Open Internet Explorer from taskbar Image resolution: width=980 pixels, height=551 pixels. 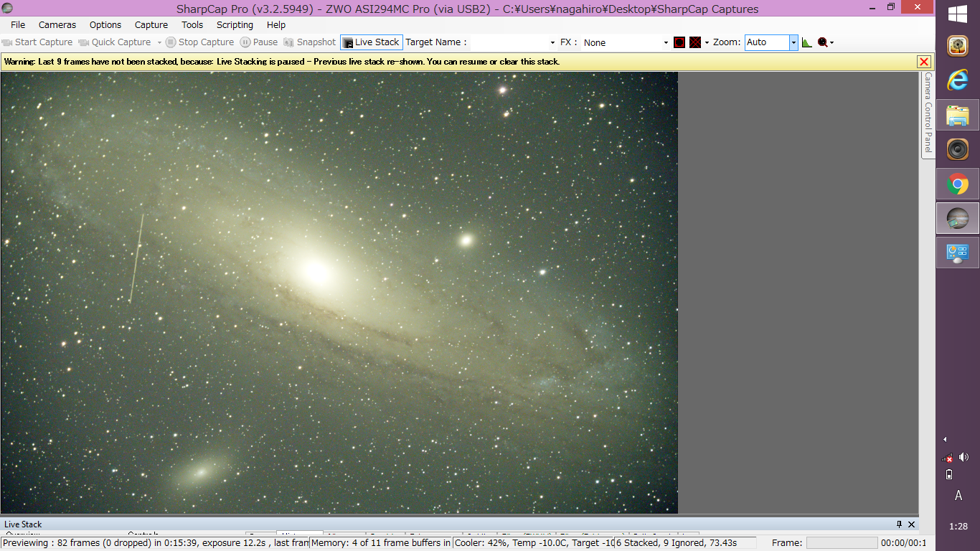click(958, 80)
